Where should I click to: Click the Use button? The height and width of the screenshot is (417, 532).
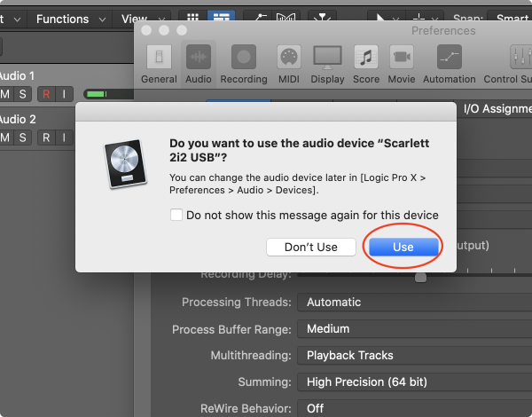[403, 247]
